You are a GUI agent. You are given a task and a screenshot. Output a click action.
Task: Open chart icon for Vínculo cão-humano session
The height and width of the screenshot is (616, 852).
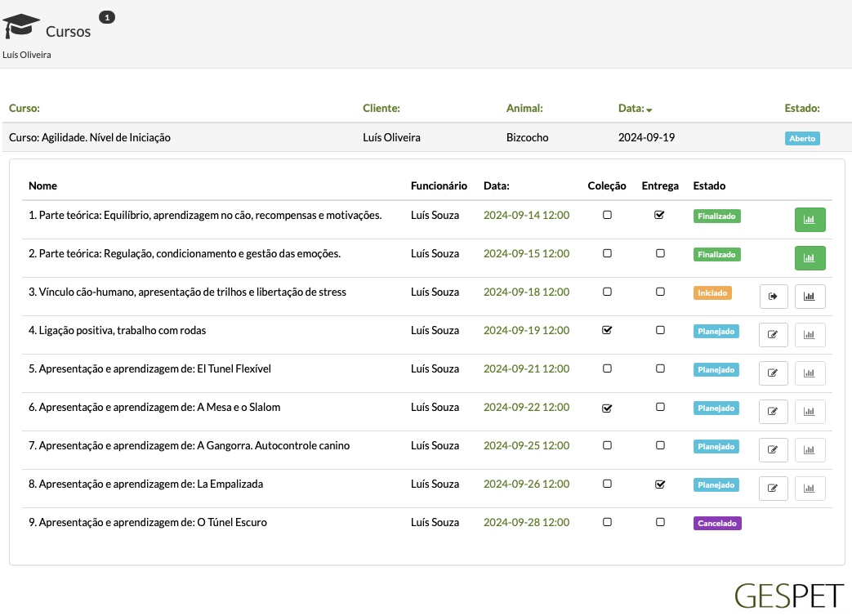point(810,297)
